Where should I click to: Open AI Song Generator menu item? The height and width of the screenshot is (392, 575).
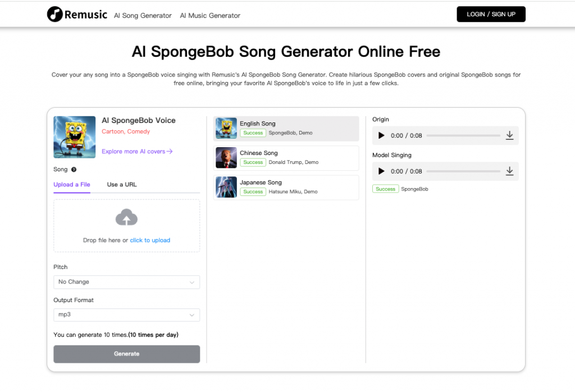click(x=143, y=16)
